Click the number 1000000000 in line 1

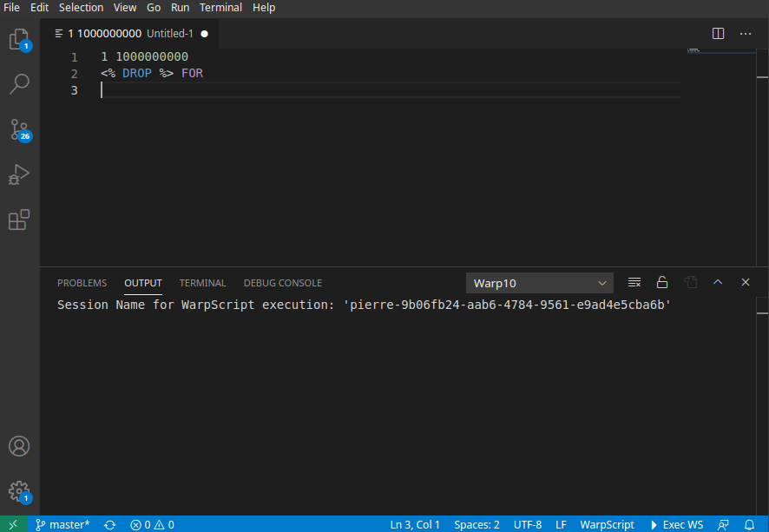coord(152,56)
